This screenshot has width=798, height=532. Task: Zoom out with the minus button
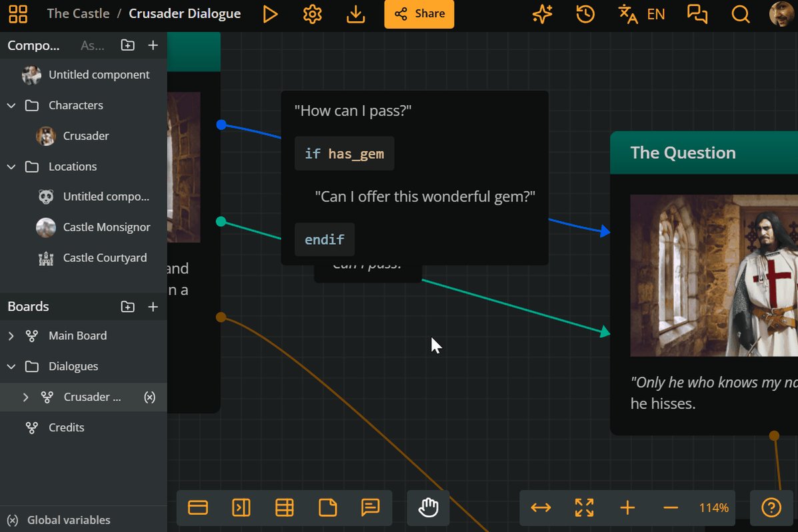click(671, 507)
